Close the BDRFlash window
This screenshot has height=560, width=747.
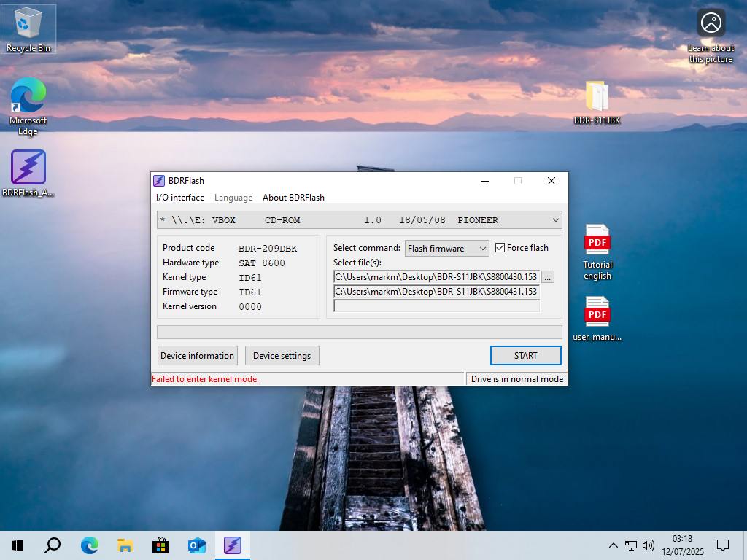click(551, 181)
